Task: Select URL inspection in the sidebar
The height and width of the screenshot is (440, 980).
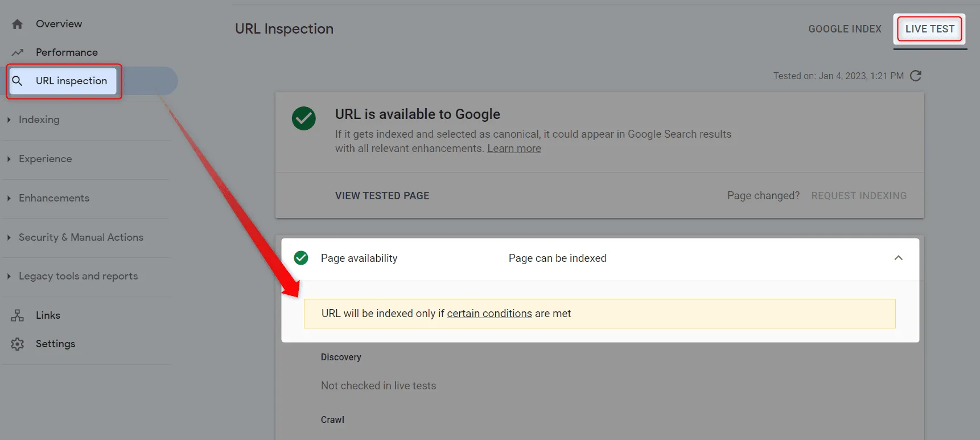Action: point(71,81)
